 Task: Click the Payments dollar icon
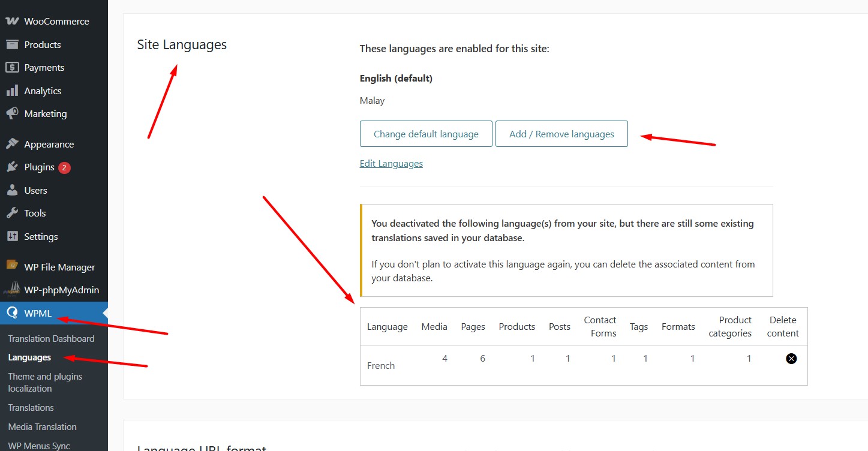(12, 68)
